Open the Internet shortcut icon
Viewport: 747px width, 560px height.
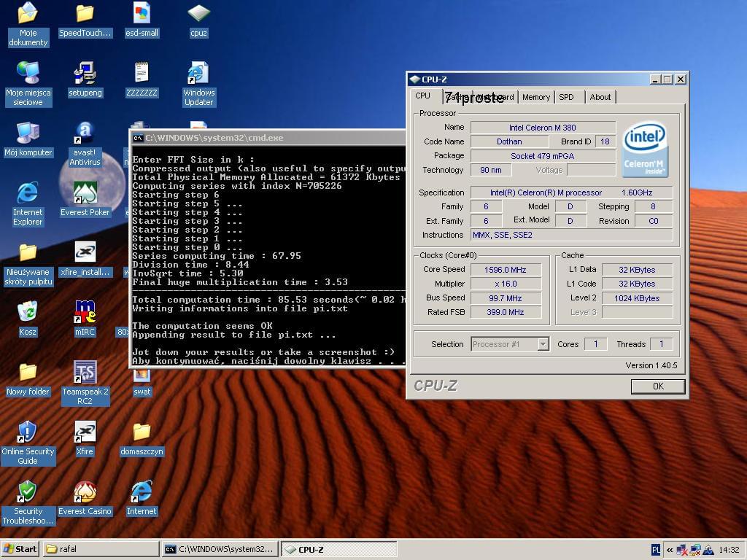tap(142, 498)
